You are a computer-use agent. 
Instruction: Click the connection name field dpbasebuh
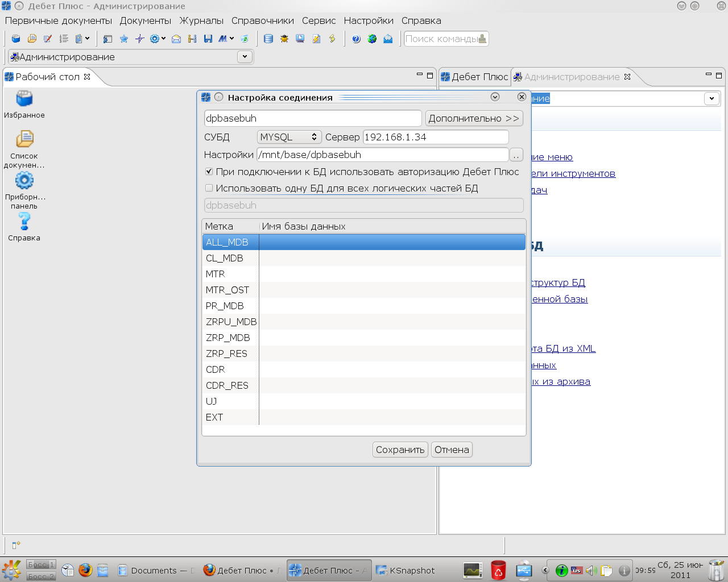point(313,118)
